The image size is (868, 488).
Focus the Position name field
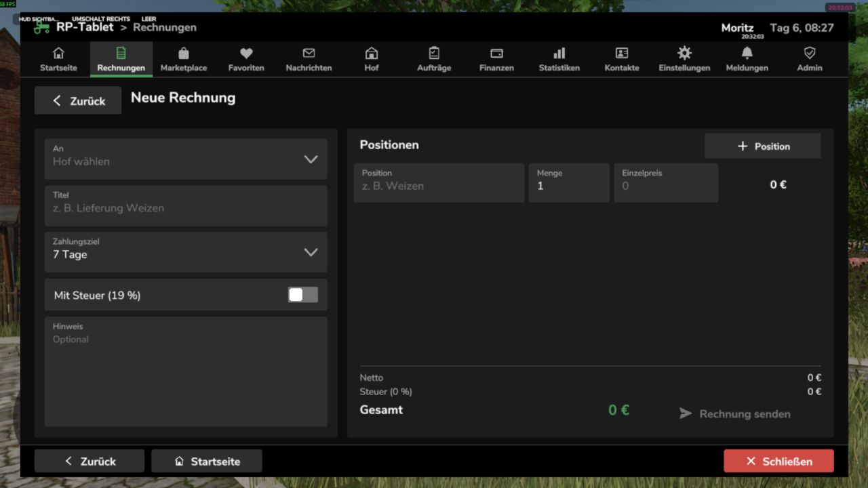tap(439, 182)
